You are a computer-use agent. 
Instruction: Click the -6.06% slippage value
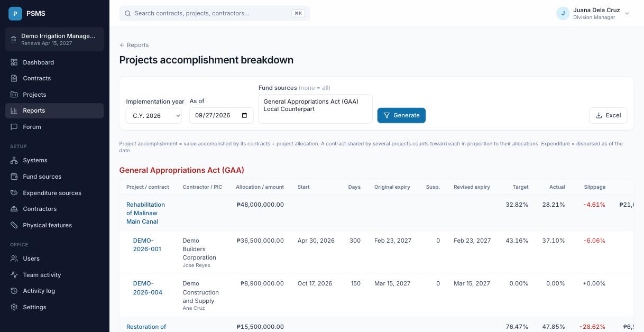click(x=594, y=241)
